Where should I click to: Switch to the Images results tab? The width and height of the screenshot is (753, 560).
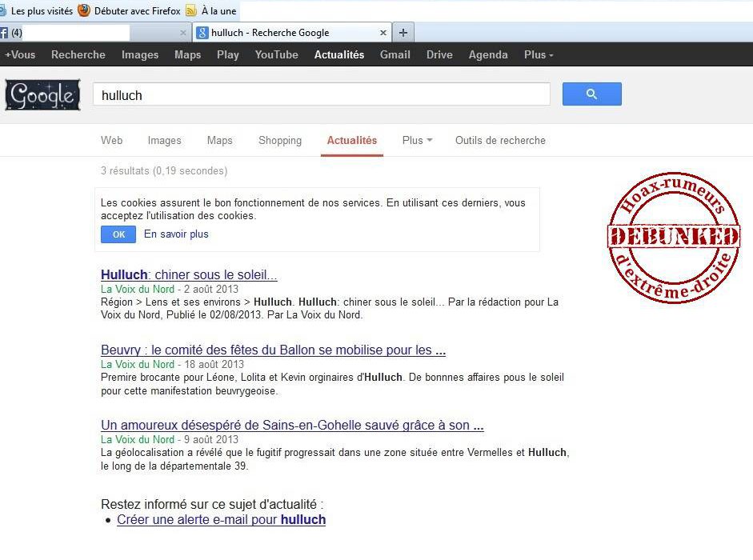[x=164, y=140]
